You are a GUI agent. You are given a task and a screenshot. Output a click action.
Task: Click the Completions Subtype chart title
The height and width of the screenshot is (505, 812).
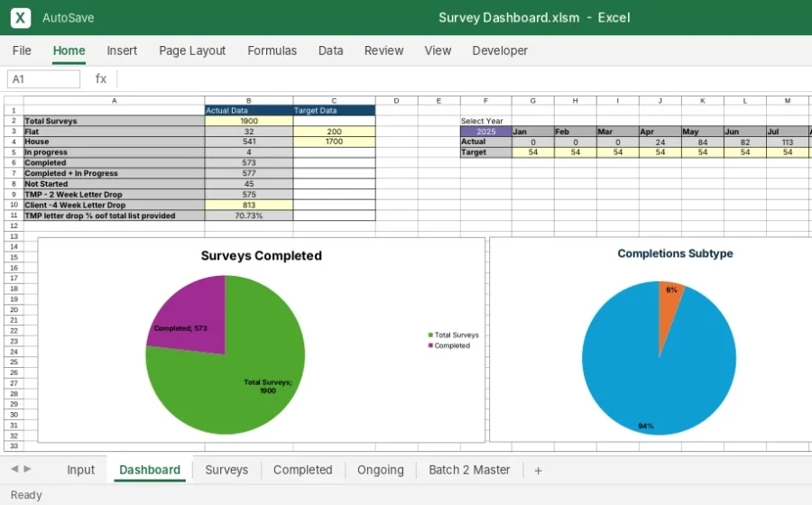675,253
